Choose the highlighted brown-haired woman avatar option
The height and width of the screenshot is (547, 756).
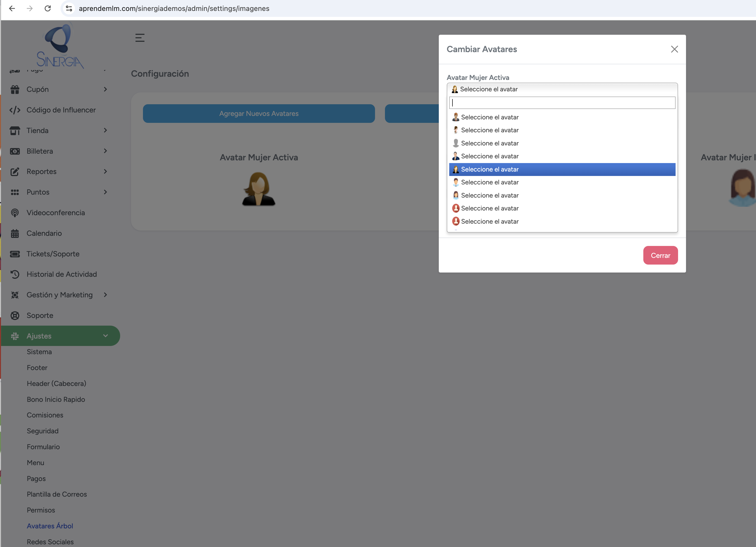[562, 169]
